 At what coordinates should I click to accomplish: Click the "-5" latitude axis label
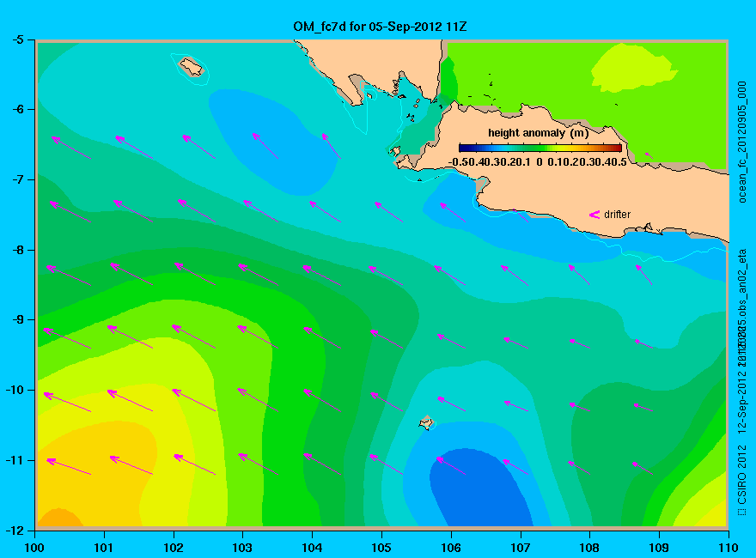[17, 39]
